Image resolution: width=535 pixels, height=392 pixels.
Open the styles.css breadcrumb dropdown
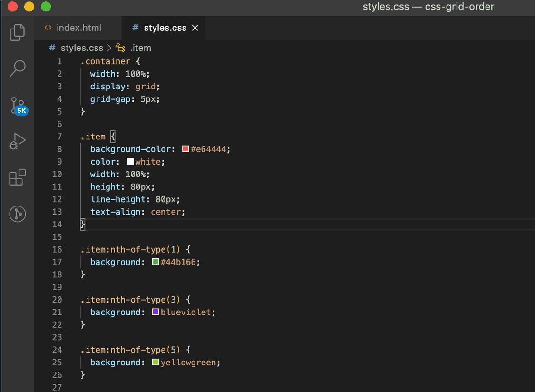pos(82,48)
